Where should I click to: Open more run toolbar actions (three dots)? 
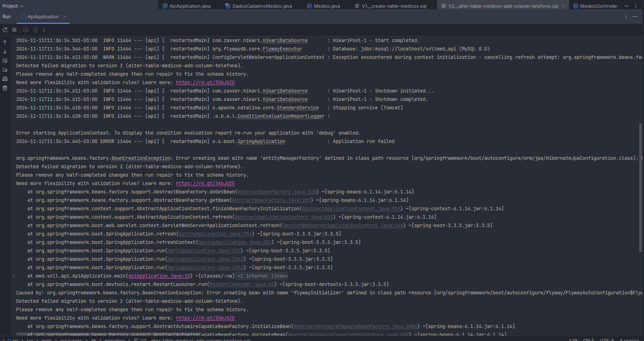(44, 30)
